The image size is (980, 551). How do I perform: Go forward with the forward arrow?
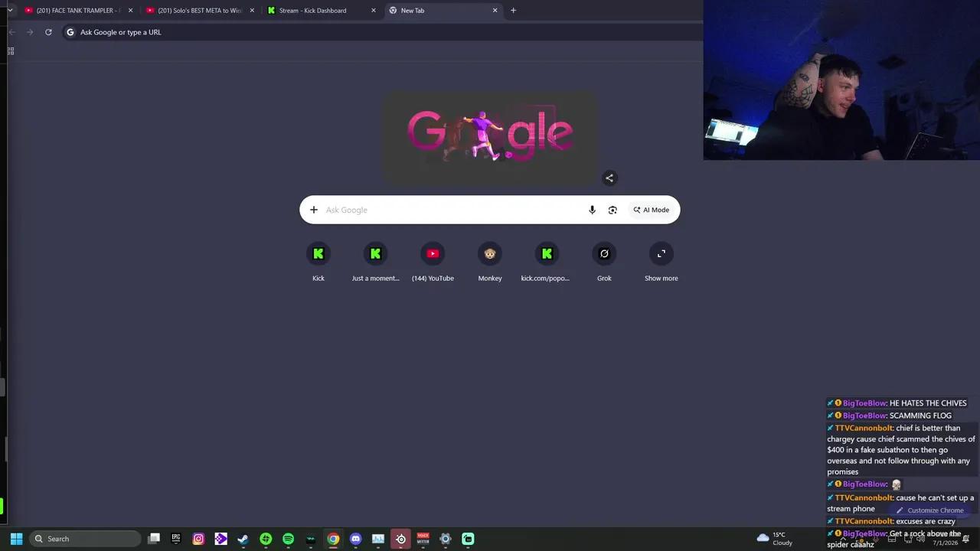(30, 32)
